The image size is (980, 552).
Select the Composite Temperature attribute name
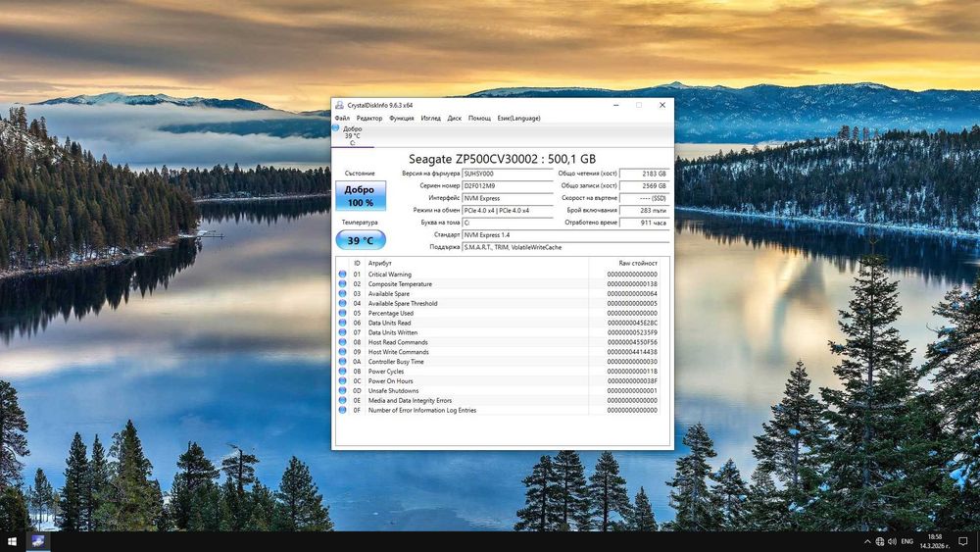[400, 283]
